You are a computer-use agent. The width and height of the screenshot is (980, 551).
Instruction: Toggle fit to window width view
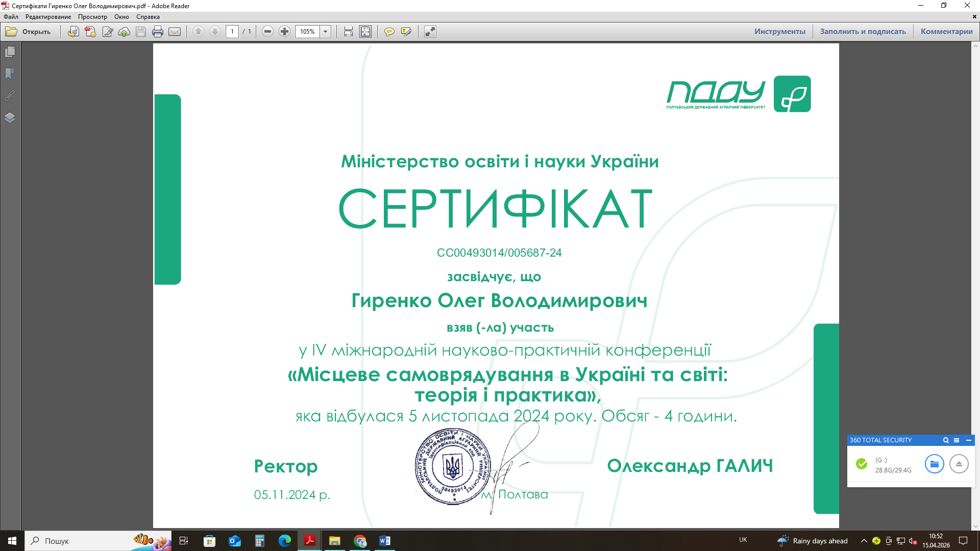pyautogui.click(x=348, y=32)
